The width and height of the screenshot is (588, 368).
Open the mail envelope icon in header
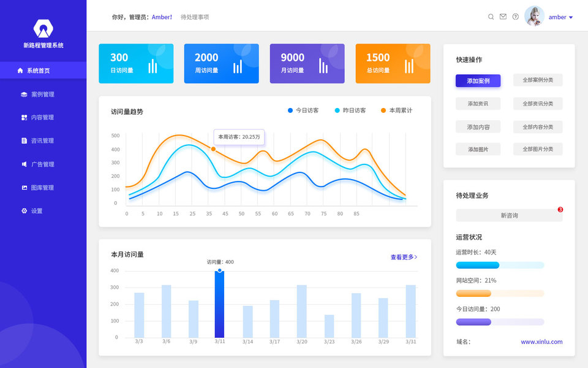pyautogui.click(x=503, y=17)
